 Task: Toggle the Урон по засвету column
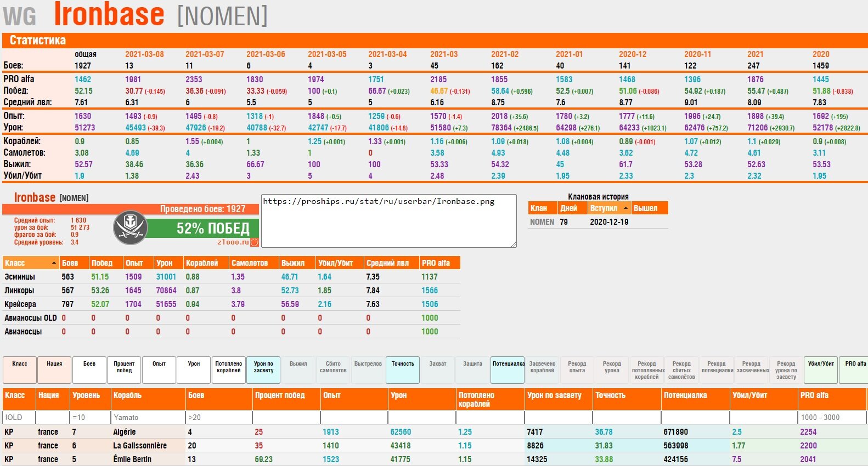point(263,370)
